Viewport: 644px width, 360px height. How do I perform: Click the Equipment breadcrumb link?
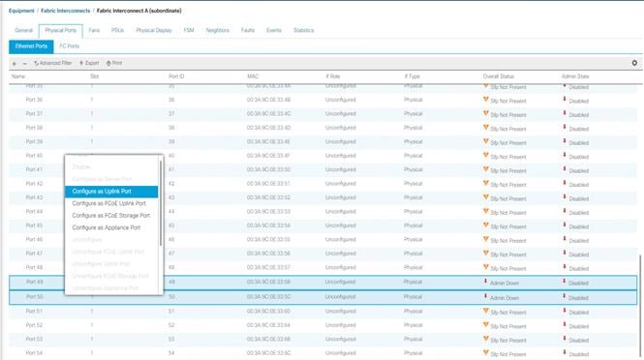click(21, 11)
